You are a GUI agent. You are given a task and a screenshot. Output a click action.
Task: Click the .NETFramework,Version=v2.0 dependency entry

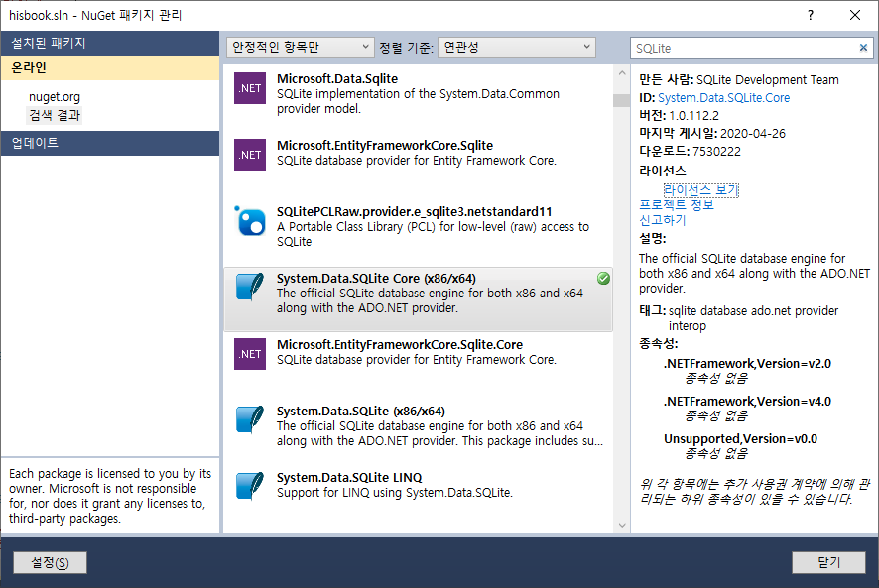pyautogui.click(x=747, y=364)
